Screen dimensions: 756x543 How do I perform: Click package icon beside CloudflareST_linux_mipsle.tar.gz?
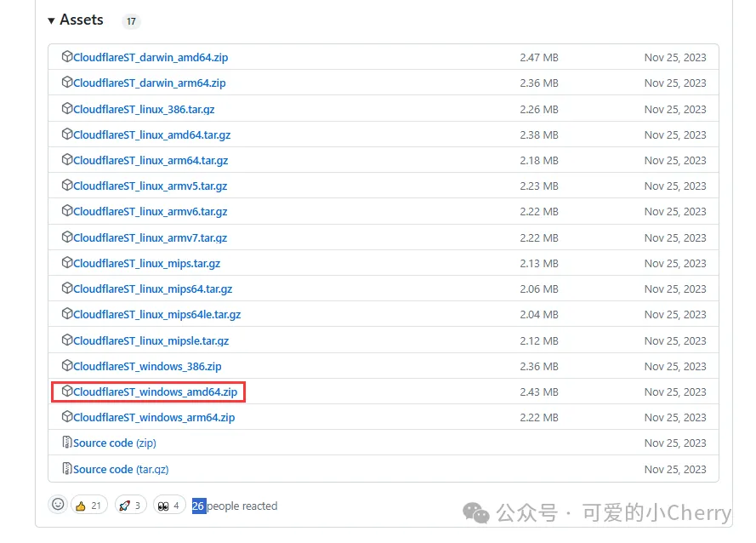(x=67, y=340)
